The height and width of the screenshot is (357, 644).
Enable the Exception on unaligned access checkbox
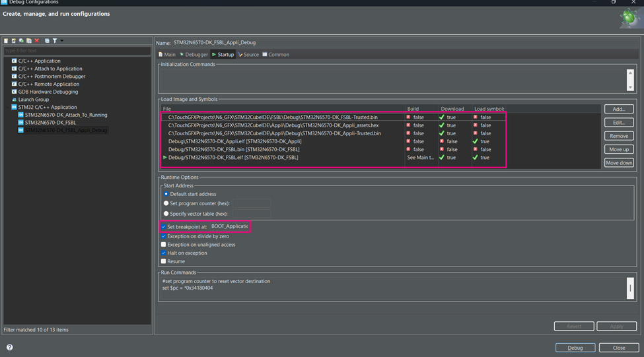click(164, 245)
